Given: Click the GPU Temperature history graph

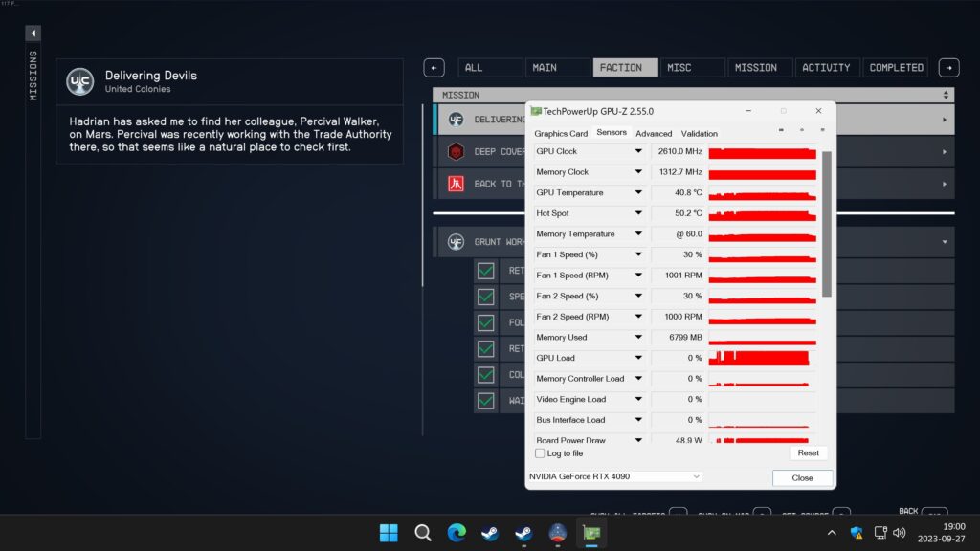Looking at the screenshot, I should (x=762, y=192).
